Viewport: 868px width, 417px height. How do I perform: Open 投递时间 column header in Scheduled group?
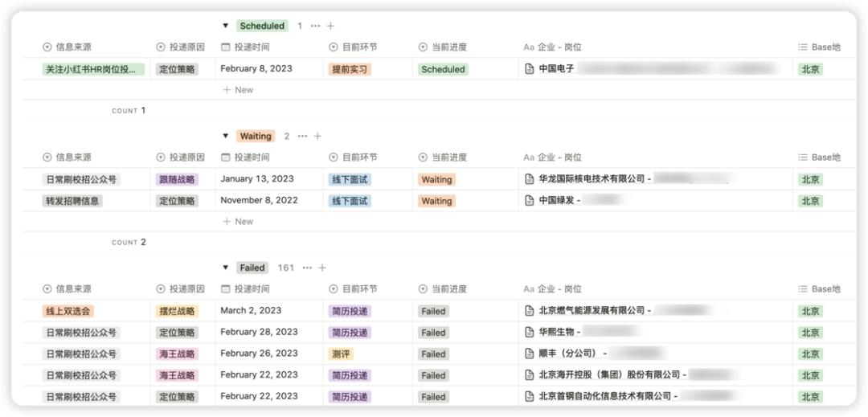245,47
